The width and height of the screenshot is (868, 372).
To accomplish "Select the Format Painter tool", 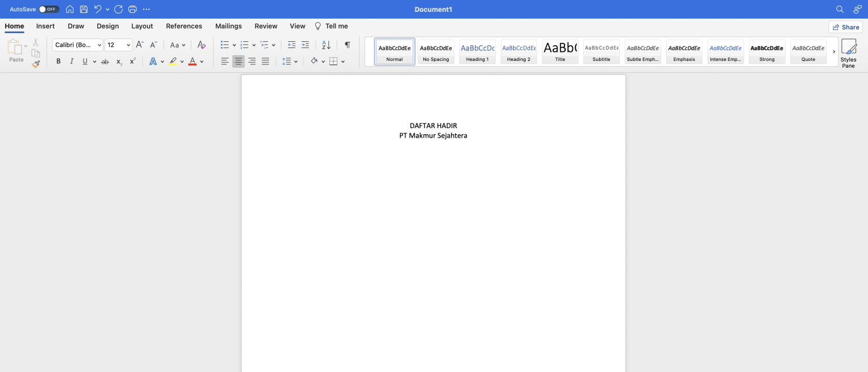I will (x=36, y=64).
